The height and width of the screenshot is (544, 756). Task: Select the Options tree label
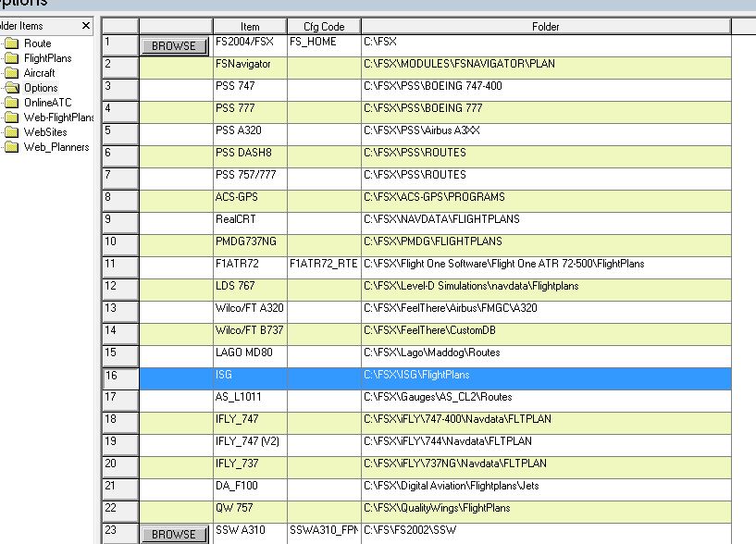point(41,88)
